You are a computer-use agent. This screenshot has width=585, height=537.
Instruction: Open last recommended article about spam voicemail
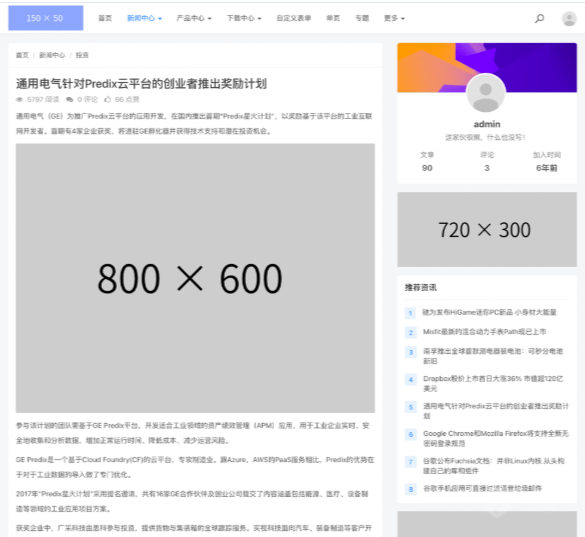coord(482,488)
